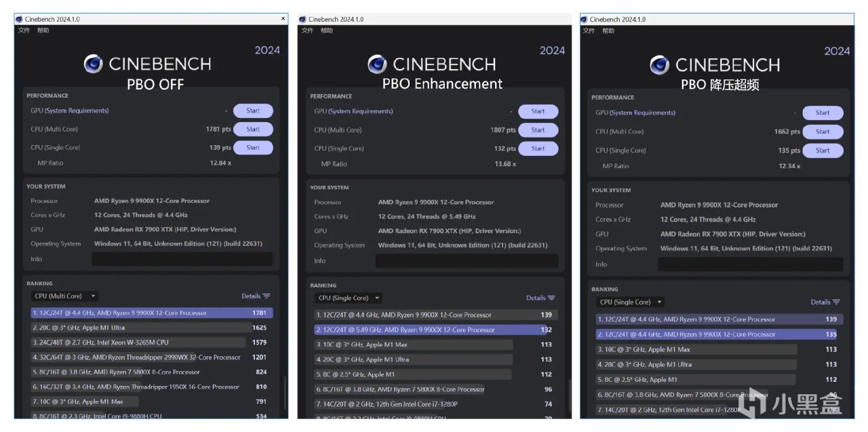Select top 139 row in PBO 降压超频 window
This screenshot has height=432, width=868.
(719, 319)
